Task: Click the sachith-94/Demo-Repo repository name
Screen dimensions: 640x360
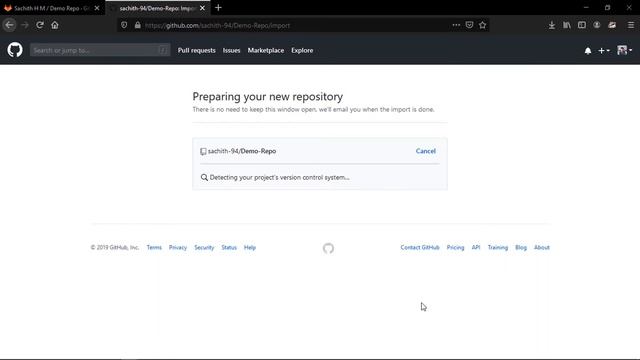Action: click(242, 151)
